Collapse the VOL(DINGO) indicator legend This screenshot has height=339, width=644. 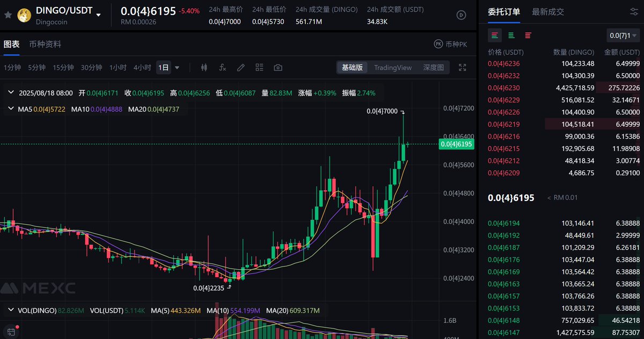[11, 311]
